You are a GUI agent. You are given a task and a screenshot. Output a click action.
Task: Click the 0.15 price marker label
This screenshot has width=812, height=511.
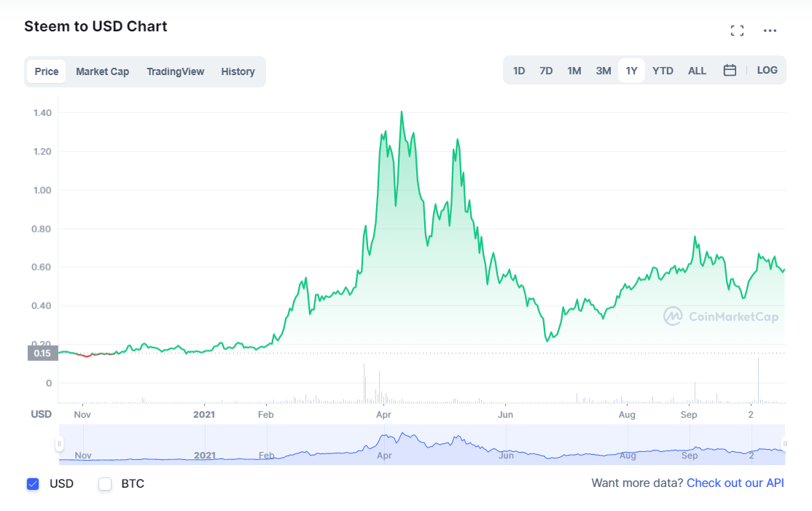pos(42,353)
